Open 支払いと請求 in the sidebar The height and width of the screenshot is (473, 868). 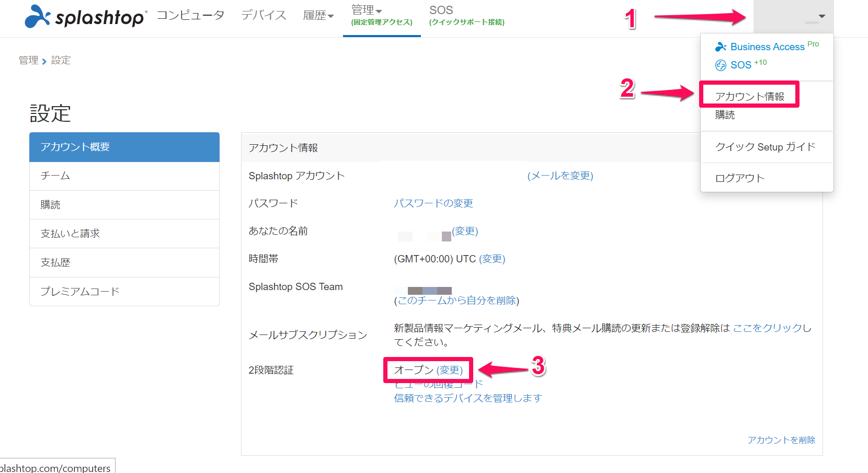coord(124,234)
